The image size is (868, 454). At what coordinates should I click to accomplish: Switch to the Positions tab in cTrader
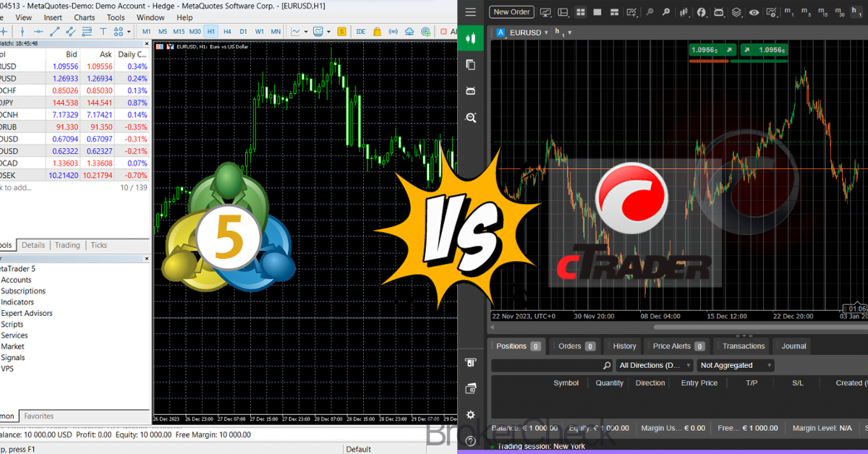click(517, 346)
